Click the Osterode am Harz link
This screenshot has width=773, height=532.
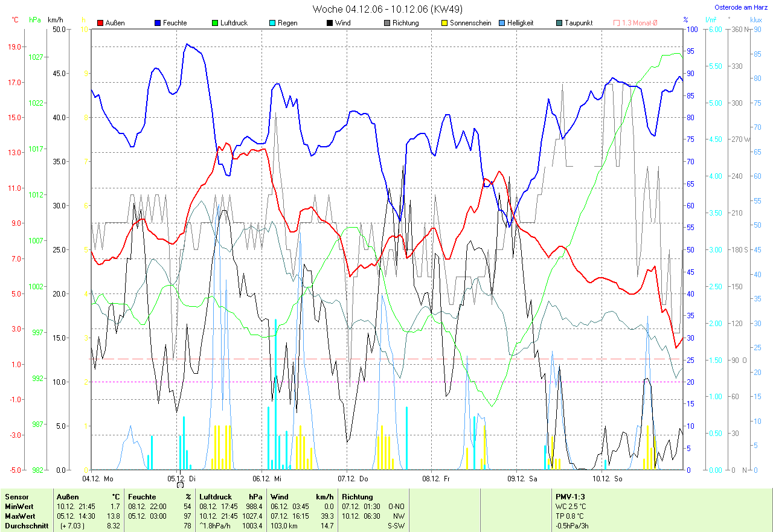pos(740,7)
